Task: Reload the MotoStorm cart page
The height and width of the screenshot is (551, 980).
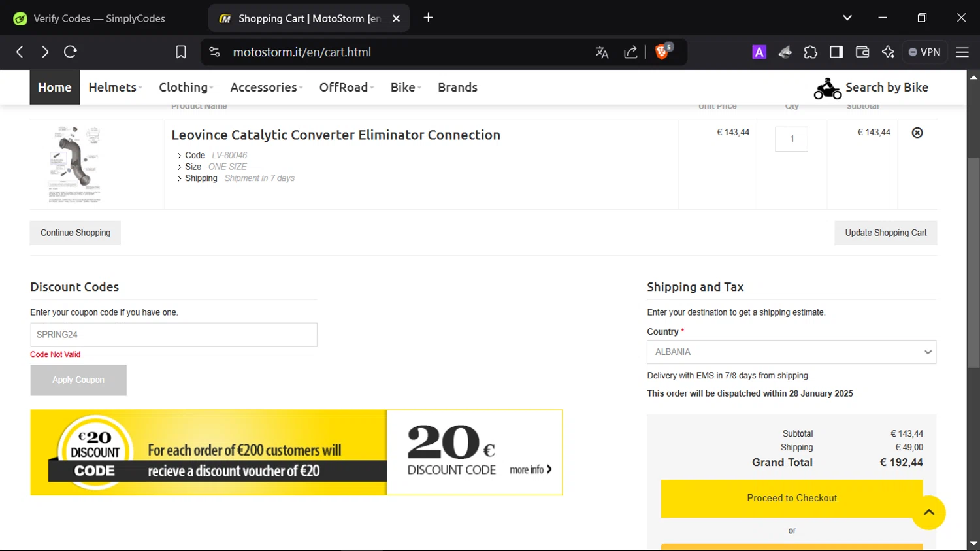Action: [x=71, y=52]
